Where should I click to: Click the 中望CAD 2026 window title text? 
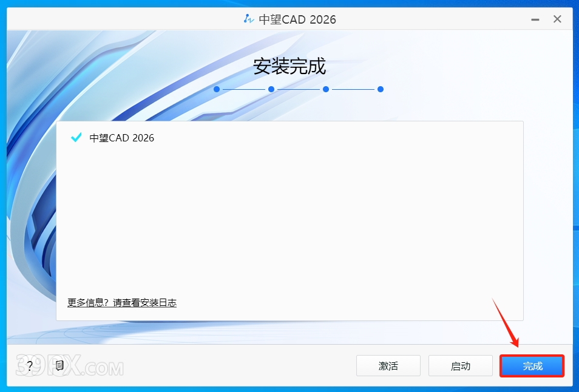[297, 19]
